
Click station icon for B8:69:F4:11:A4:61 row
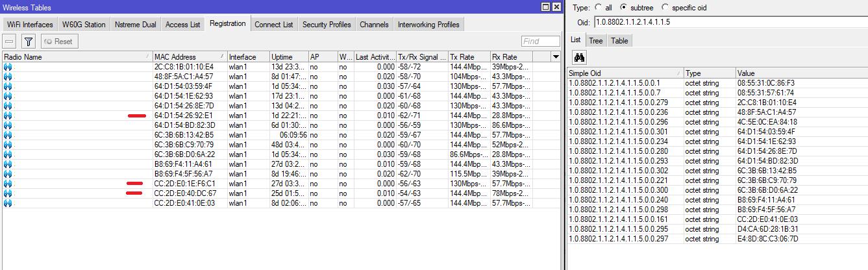point(8,164)
